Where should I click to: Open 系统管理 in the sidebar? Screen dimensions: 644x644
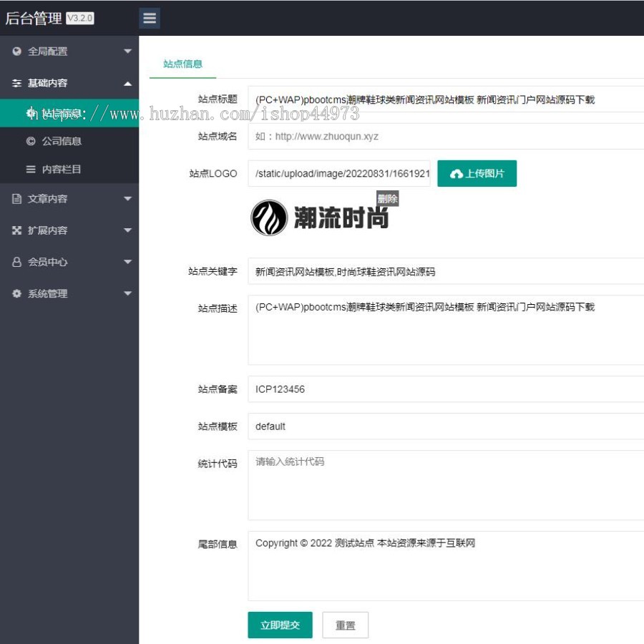(69, 293)
